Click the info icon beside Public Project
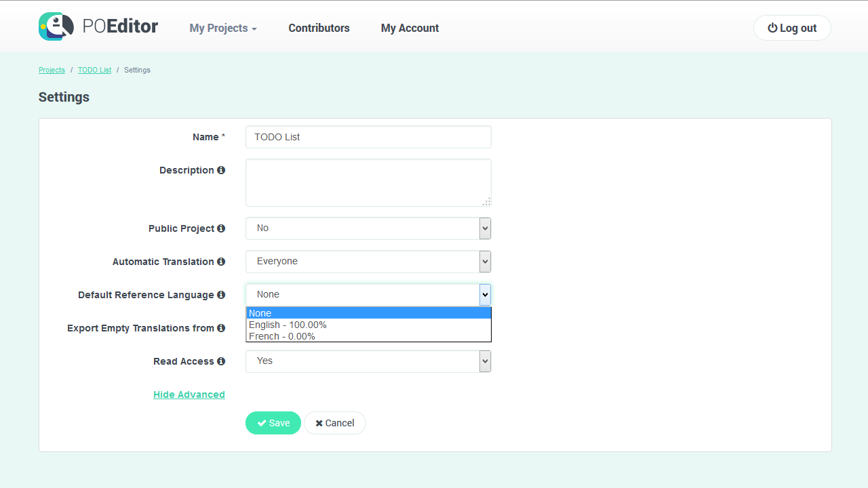868x488 pixels. pyautogui.click(x=222, y=228)
